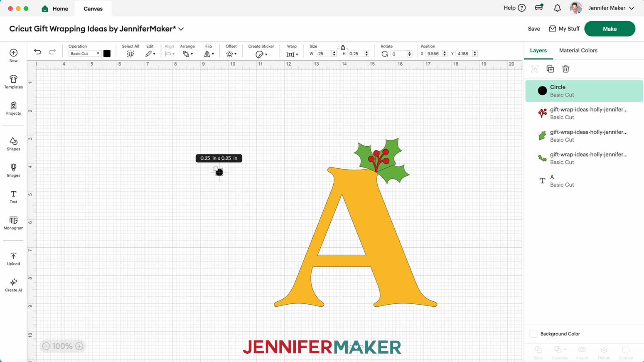Click the Flatten tool at the panel bottom
The height and width of the screenshot is (362, 644).
[604, 352]
